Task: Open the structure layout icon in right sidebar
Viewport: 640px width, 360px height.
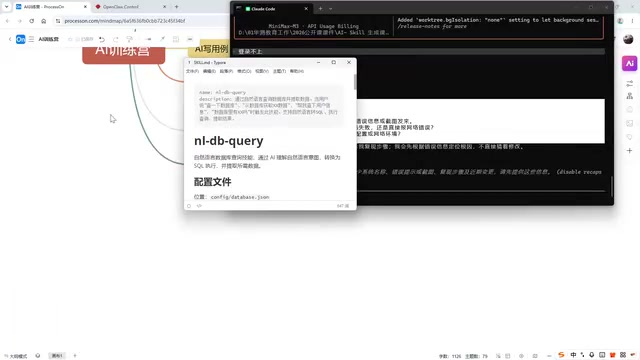Action: coord(629,96)
